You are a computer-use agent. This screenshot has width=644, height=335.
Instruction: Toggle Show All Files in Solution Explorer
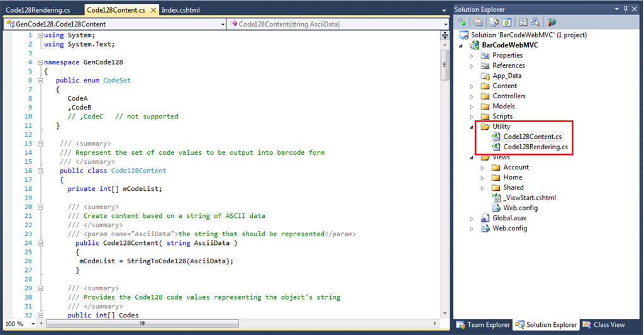495,22
